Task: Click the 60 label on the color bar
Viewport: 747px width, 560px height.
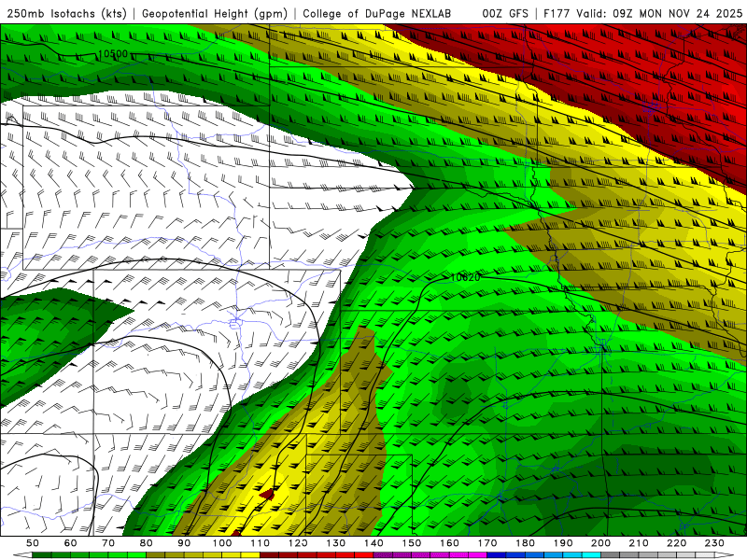Action: (71, 543)
